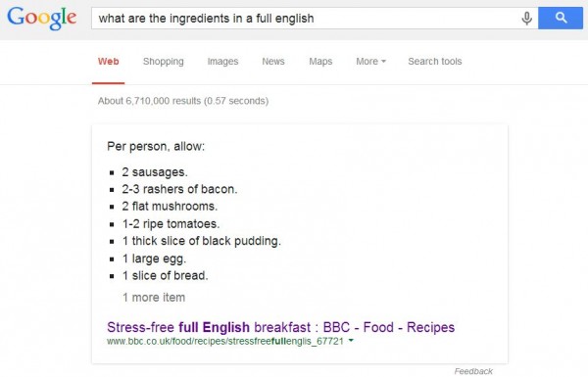The height and width of the screenshot is (377, 588).
Task: Click the results count text
Action: (183, 101)
